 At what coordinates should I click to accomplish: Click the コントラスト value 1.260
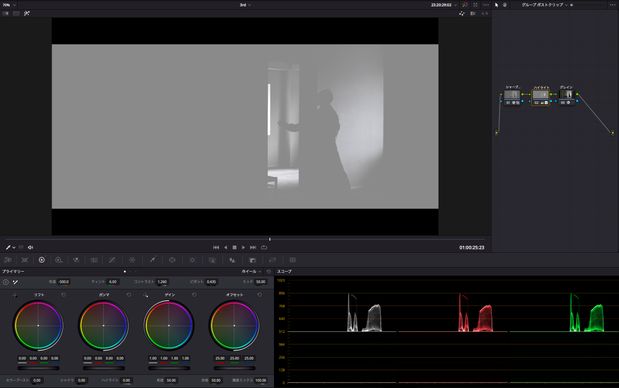coord(162,282)
